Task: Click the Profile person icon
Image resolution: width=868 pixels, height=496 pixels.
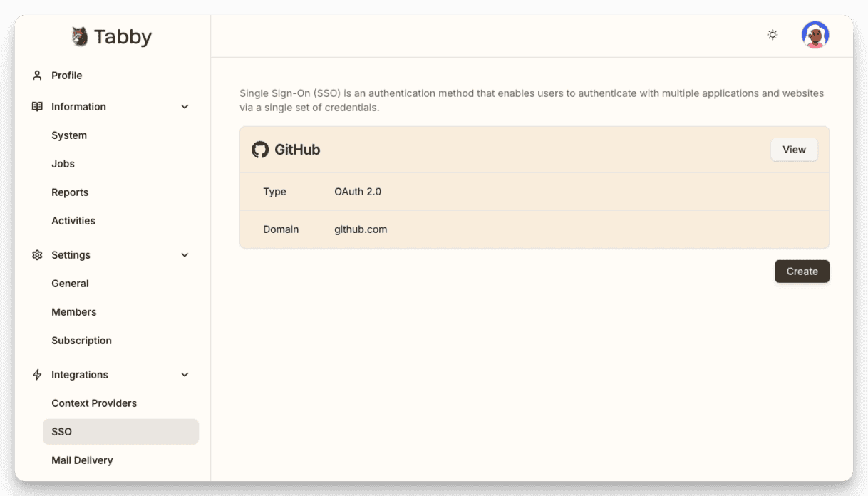Action: point(37,76)
